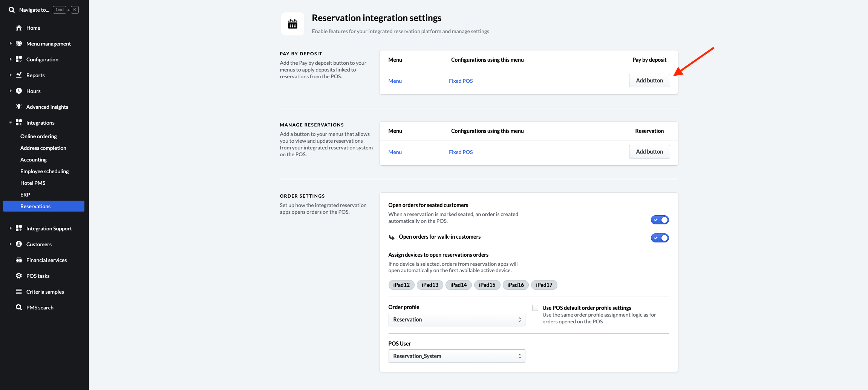Click the Advanced insights lightbulb icon
The width and height of the screenshot is (868, 390).
click(19, 107)
